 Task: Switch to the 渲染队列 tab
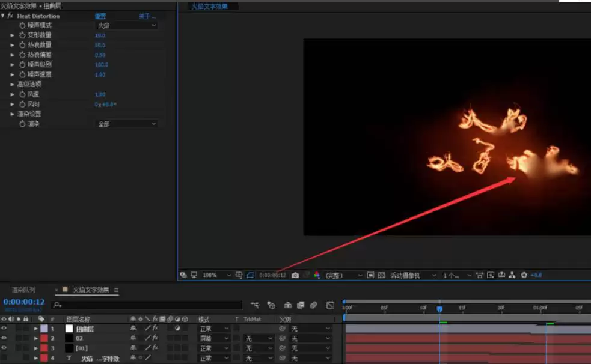click(x=23, y=290)
